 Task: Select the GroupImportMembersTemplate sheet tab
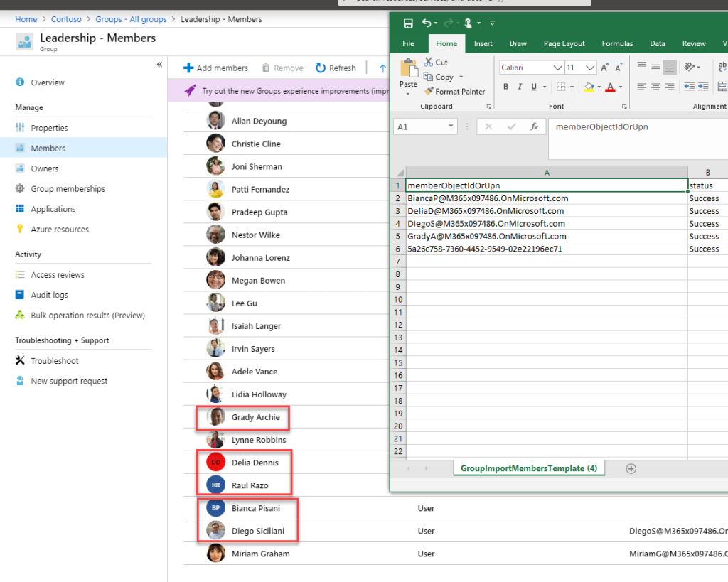coord(528,468)
